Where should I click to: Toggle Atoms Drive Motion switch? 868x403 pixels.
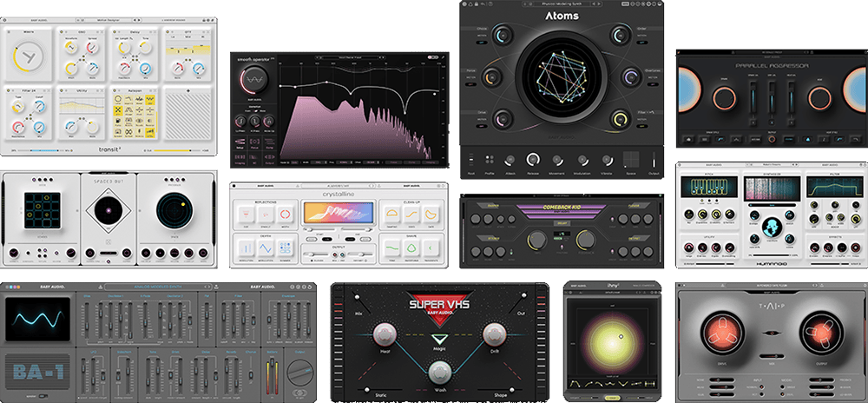482,126
